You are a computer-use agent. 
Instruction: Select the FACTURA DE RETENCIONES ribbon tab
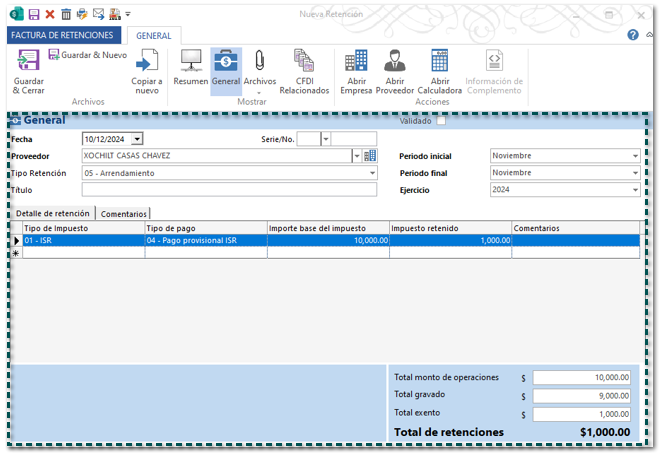point(62,35)
